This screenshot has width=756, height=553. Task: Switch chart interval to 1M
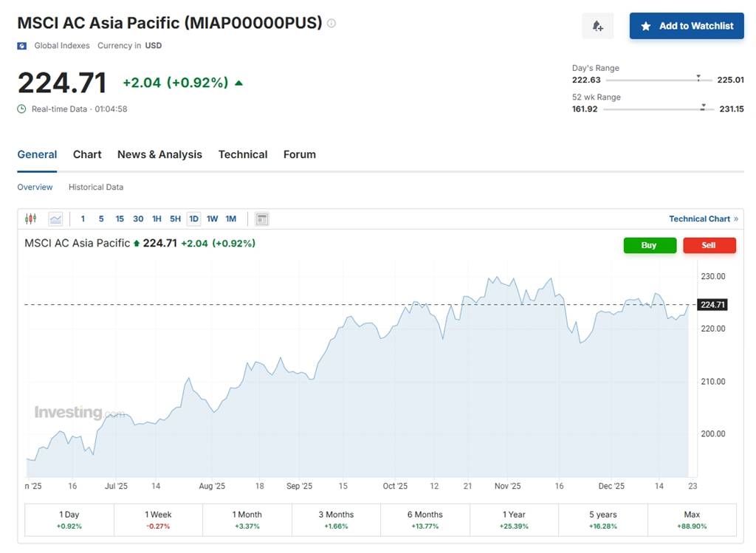(230, 219)
